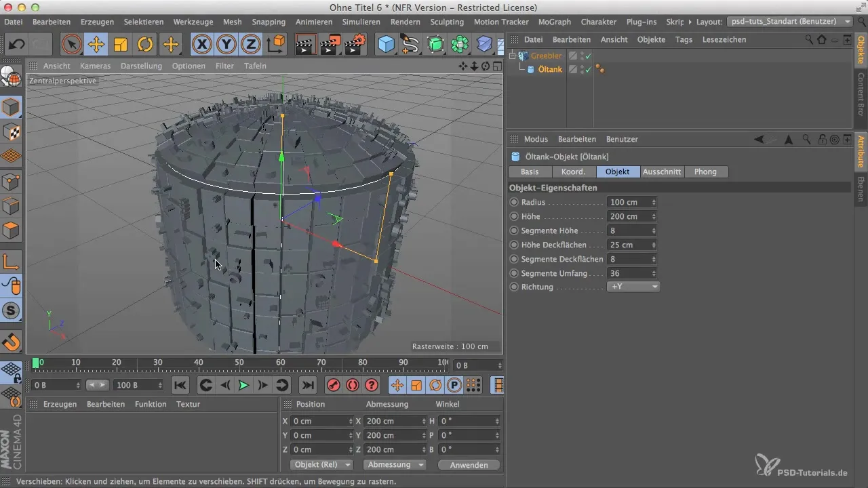Viewport: 868px width, 488px height.
Task: Click object manager search magnifier icon
Action: pyautogui.click(x=809, y=39)
